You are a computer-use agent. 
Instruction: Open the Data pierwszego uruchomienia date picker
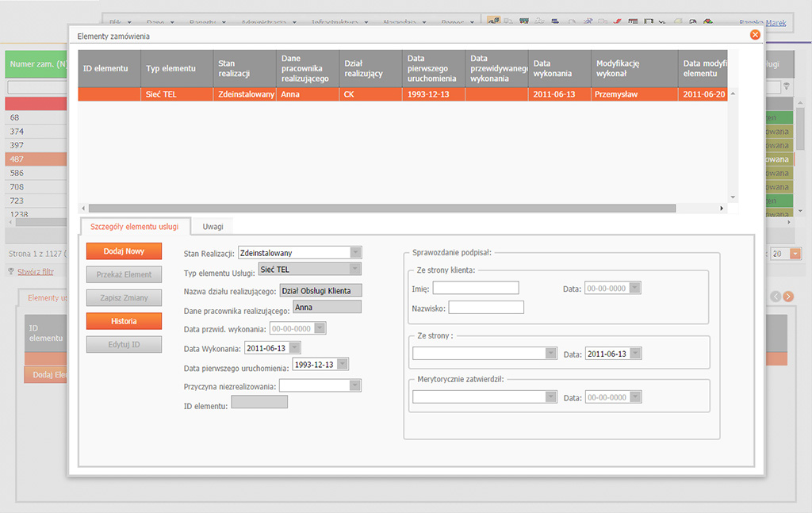(x=342, y=365)
